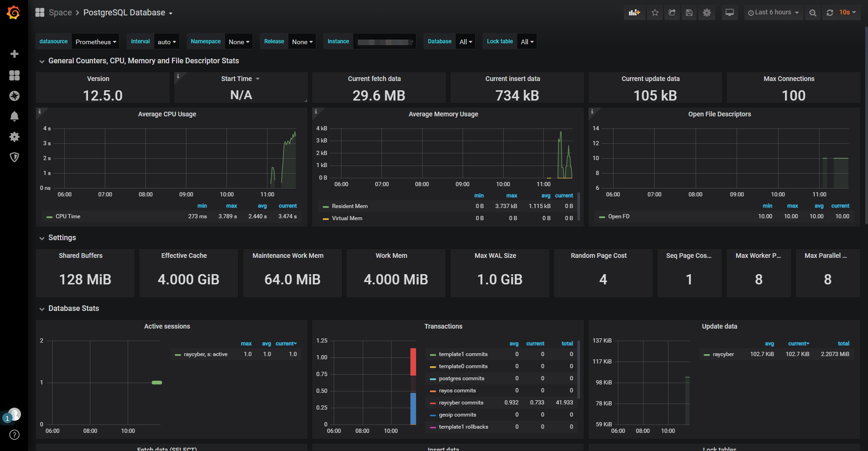Click postgres commits color swatch

pyautogui.click(x=433, y=379)
